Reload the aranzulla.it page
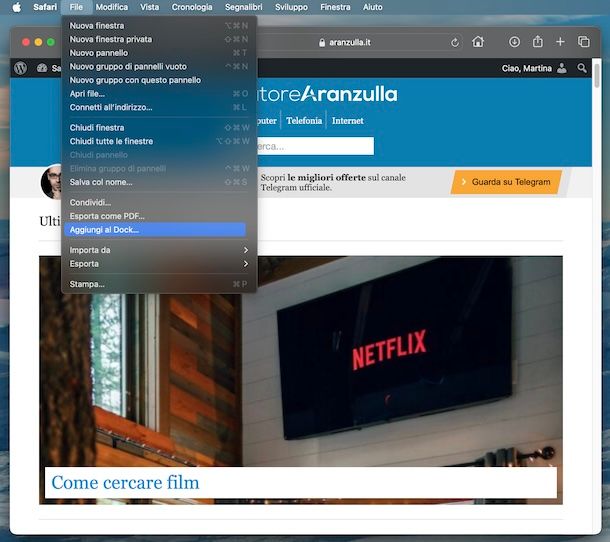This screenshot has height=542, width=610. pos(455,42)
